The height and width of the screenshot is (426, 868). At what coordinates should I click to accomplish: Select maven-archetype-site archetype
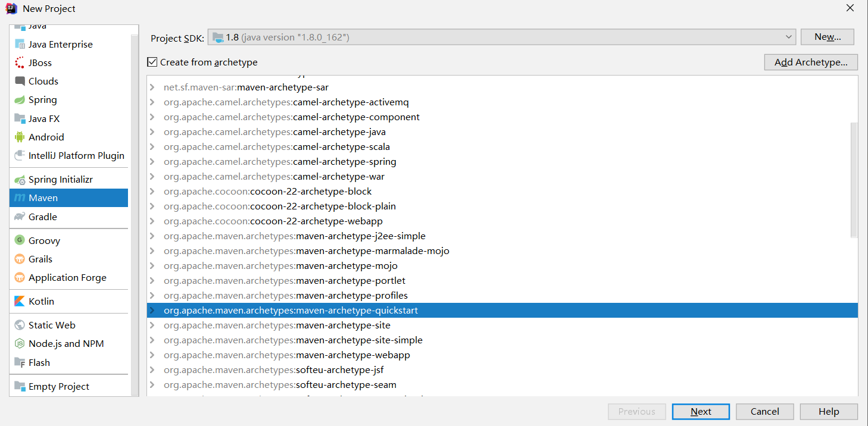[502, 325]
